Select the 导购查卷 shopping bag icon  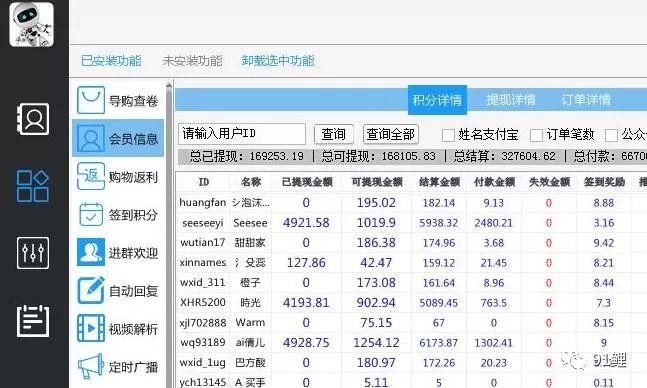click(x=91, y=100)
